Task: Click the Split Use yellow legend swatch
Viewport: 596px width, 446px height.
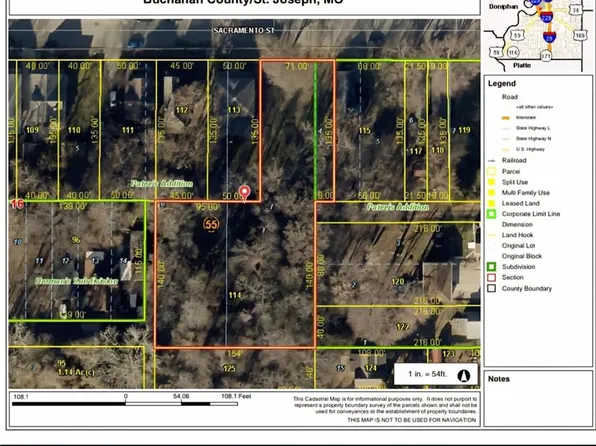Action: coord(491,182)
